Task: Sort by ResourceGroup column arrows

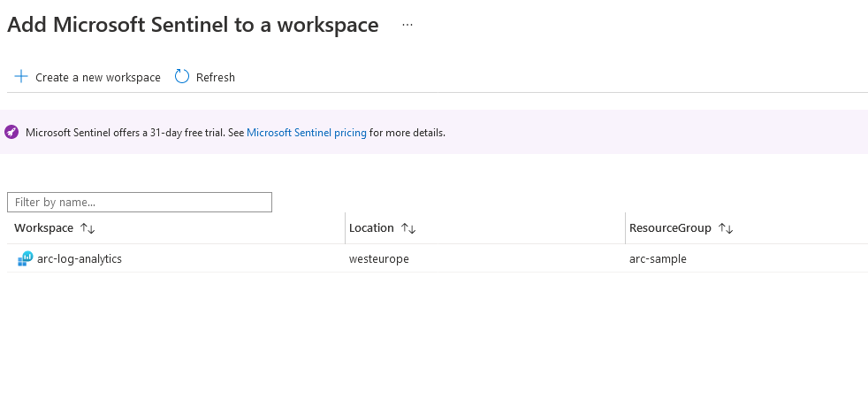Action: click(726, 228)
